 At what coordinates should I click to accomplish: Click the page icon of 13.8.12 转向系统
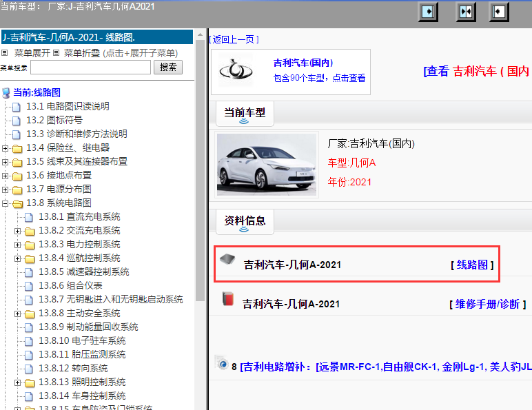pos(29,369)
